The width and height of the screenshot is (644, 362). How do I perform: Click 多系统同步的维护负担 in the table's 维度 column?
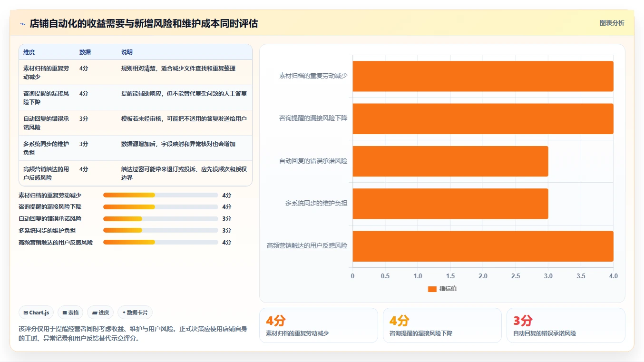tap(47, 148)
